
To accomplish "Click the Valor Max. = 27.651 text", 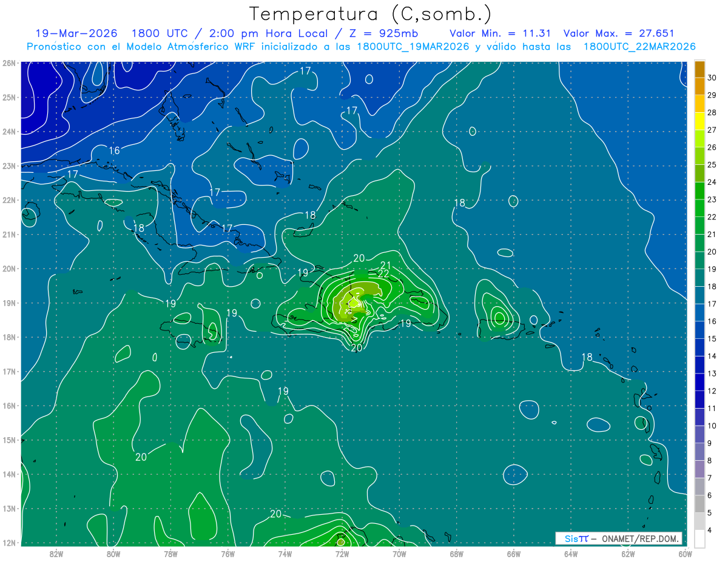I will click(619, 33).
